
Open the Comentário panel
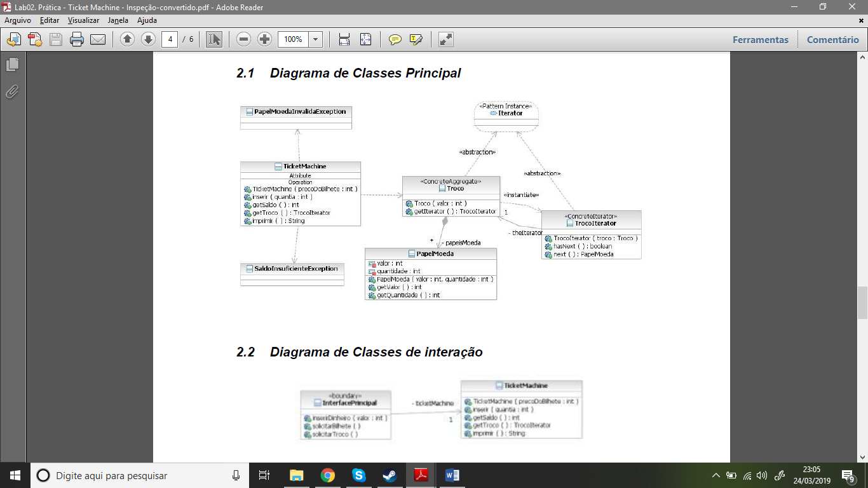click(833, 39)
